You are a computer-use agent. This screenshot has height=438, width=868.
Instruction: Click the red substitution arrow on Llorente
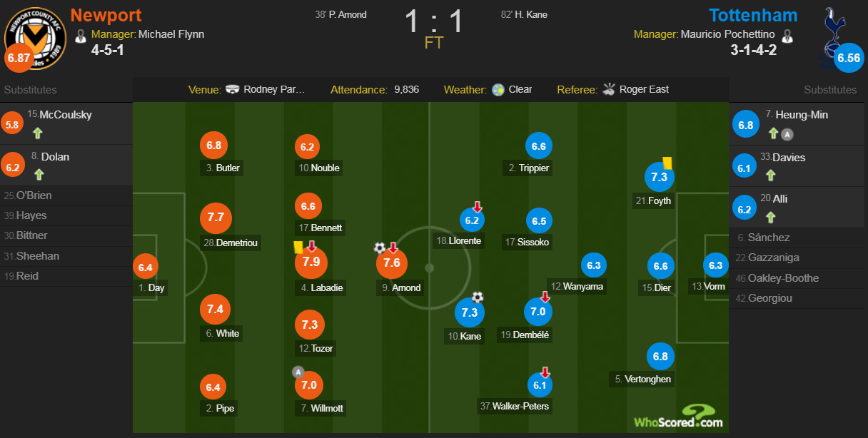coord(478,206)
